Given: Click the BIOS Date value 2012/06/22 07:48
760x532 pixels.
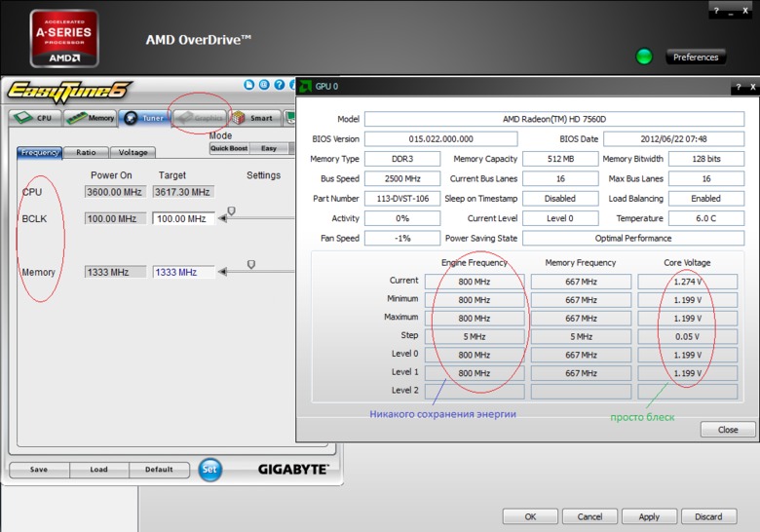Looking at the screenshot, I should point(673,138).
